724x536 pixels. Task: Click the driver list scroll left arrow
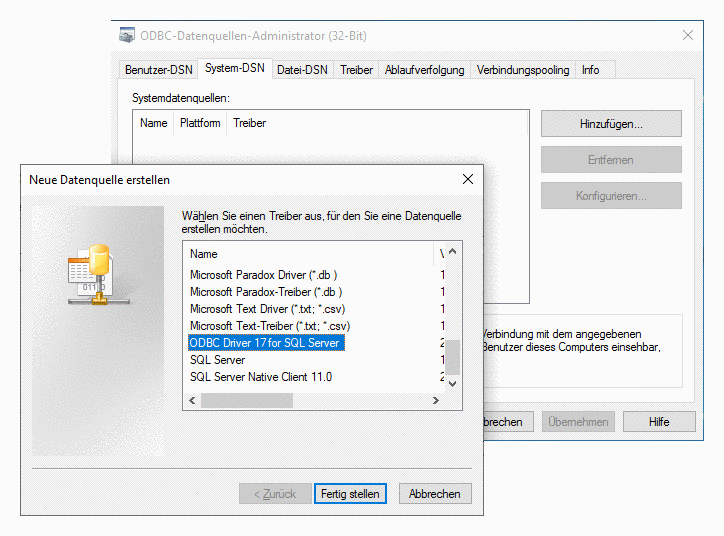coord(192,400)
